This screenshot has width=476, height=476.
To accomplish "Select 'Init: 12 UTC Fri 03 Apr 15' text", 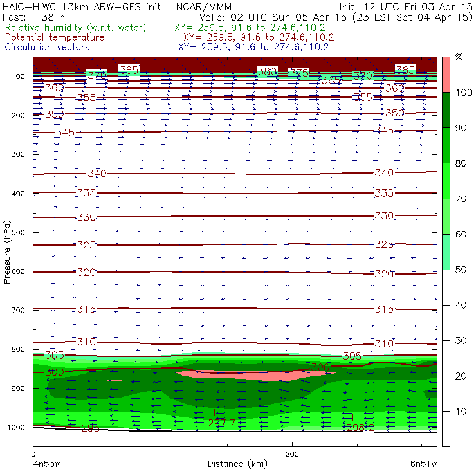I will tap(406, 6).
